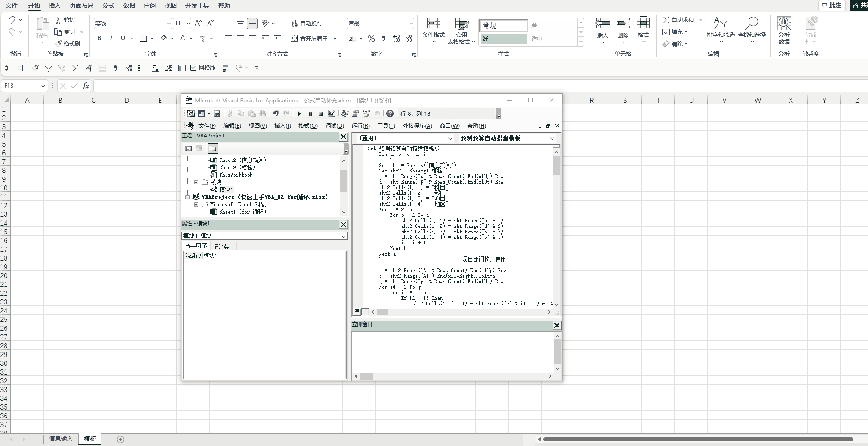The image size is (868, 446).
Task: Click the Reset (stop) button in VBA toolbar
Action: [321, 113]
